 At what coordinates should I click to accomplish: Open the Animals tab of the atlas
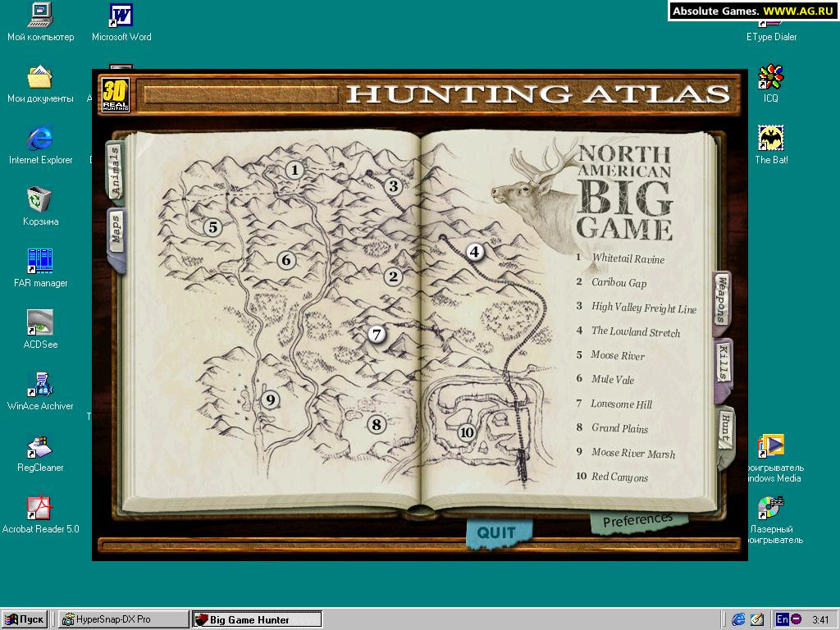[x=115, y=171]
